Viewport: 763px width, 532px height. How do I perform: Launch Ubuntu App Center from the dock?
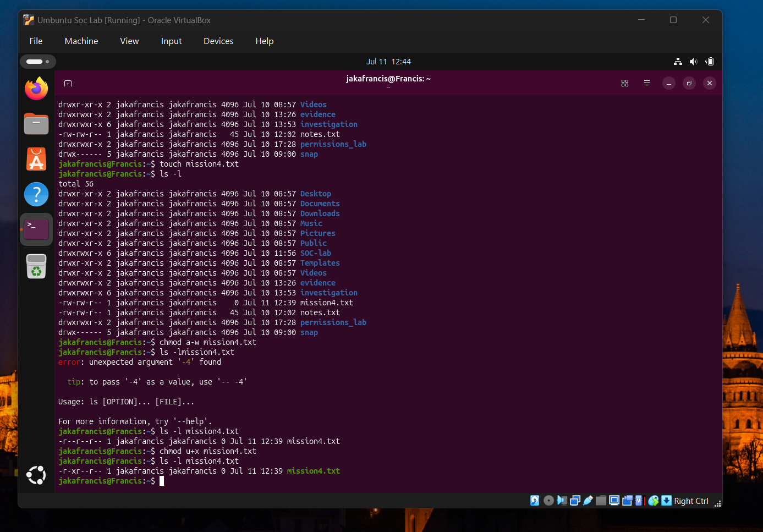[x=36, y=159]
